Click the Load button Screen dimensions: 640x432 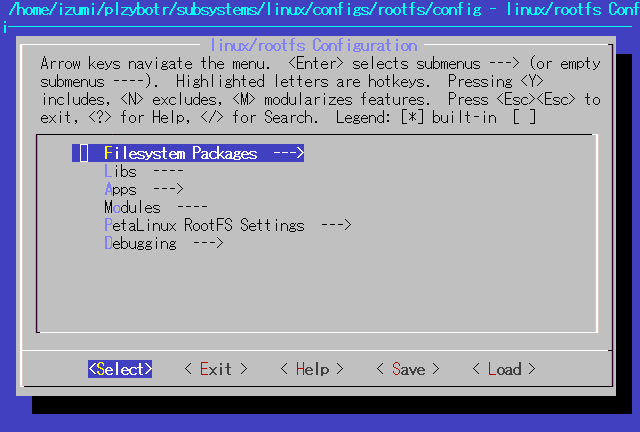coord(504,369)
